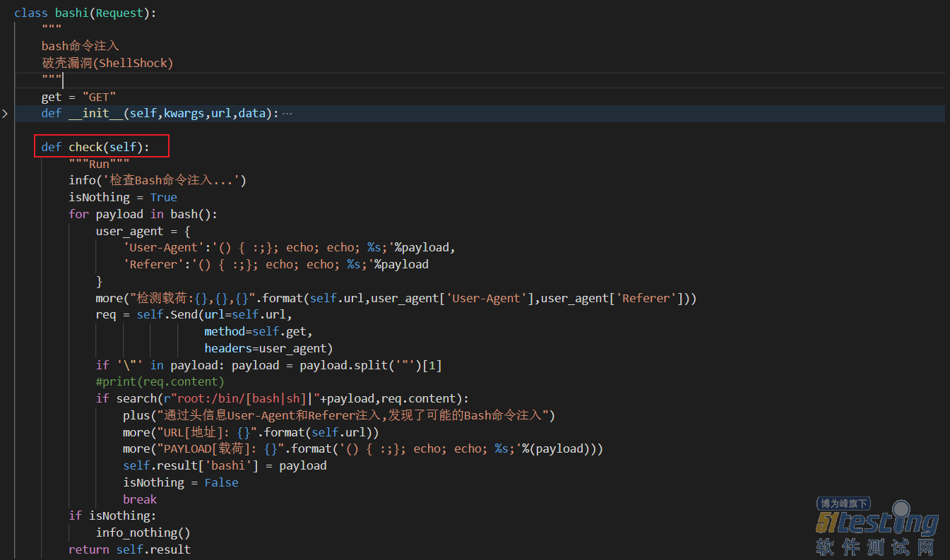Viewport: 950px width, 560px height.
Task: Click the 'isNothing = True' line
Action: [123, 197]
